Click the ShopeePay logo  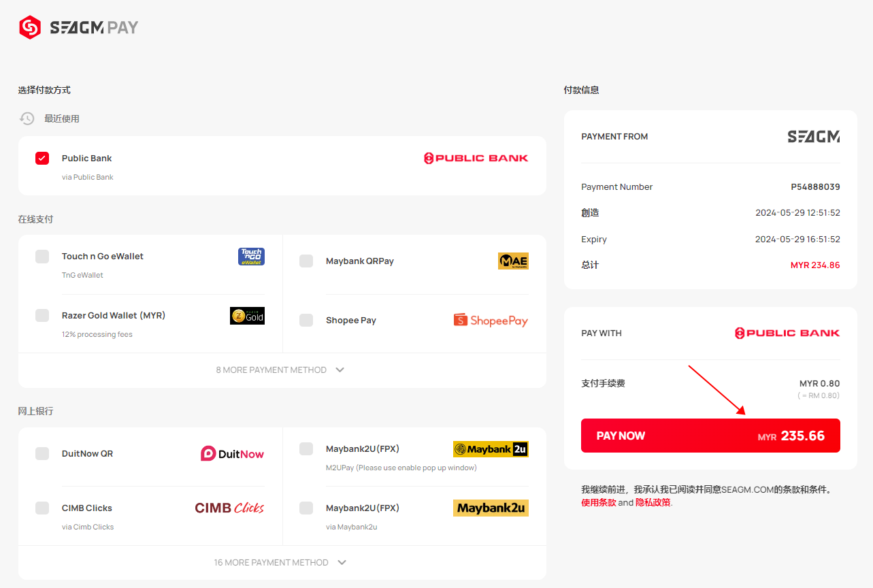491,320
